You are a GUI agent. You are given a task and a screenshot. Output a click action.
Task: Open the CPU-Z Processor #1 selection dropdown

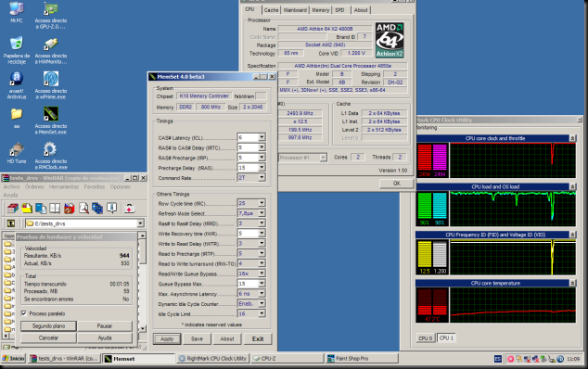point(323,158)
